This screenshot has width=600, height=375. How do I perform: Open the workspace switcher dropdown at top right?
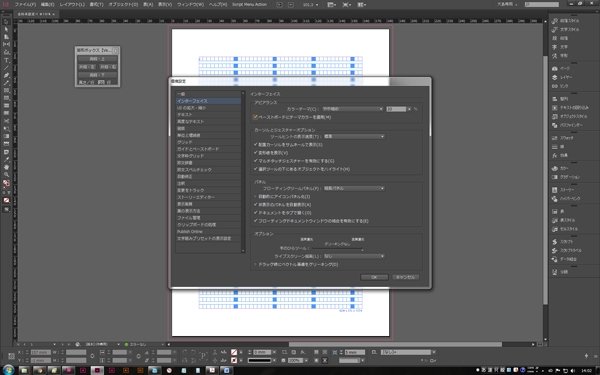pyautogui.click(x=507, y=4)
